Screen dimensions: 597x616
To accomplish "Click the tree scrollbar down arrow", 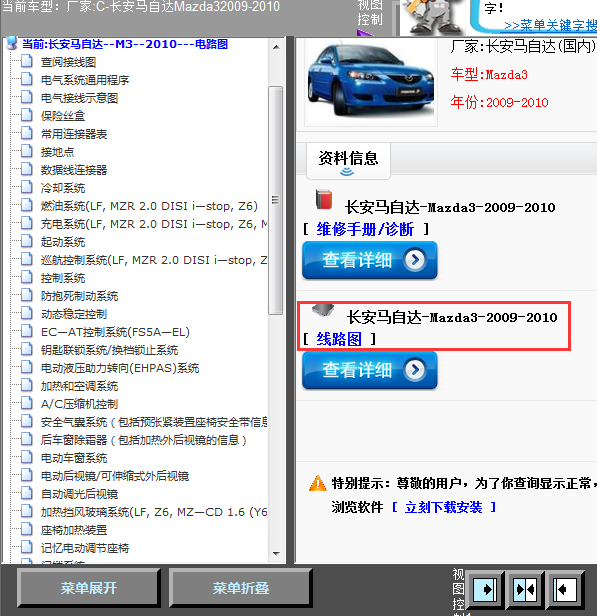I will [x=276, y=554].
